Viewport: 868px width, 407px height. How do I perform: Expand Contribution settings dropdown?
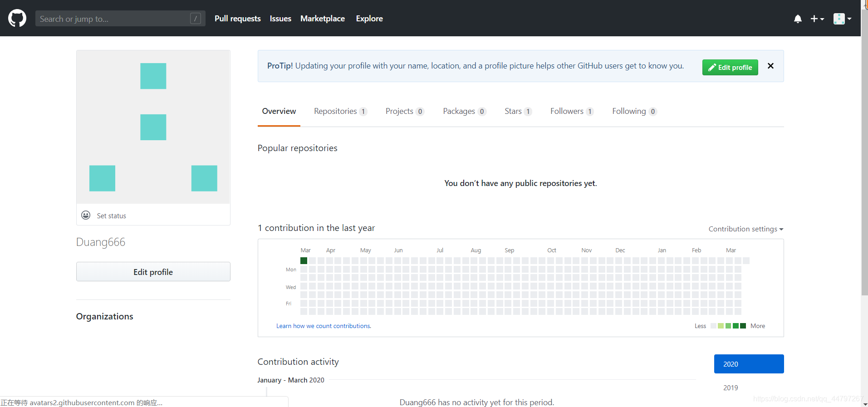pos(746,229)
